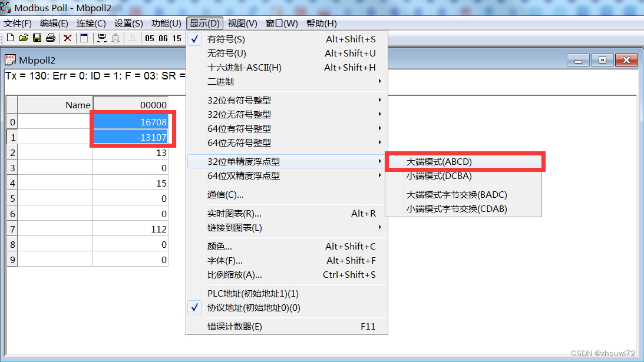The width and height of the screenshot is (644, 362).
Task: Open the 窗口(W) menu
Action: click(282, 24)
